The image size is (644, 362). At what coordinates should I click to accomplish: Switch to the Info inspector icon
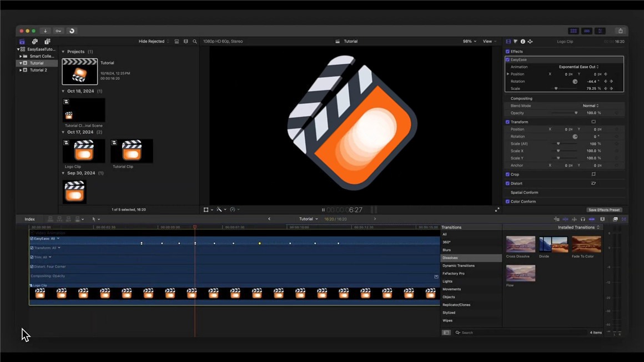point(522,42)
